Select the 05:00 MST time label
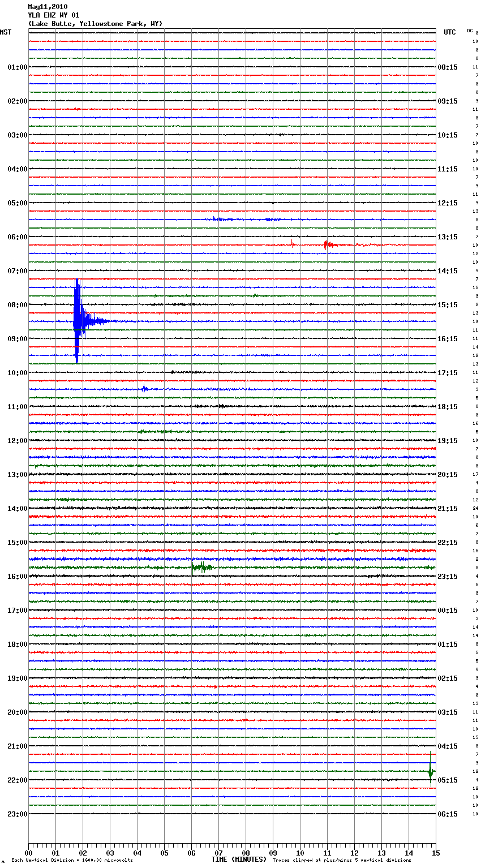This screenshot has width=481, height=868. click(18, 203)
